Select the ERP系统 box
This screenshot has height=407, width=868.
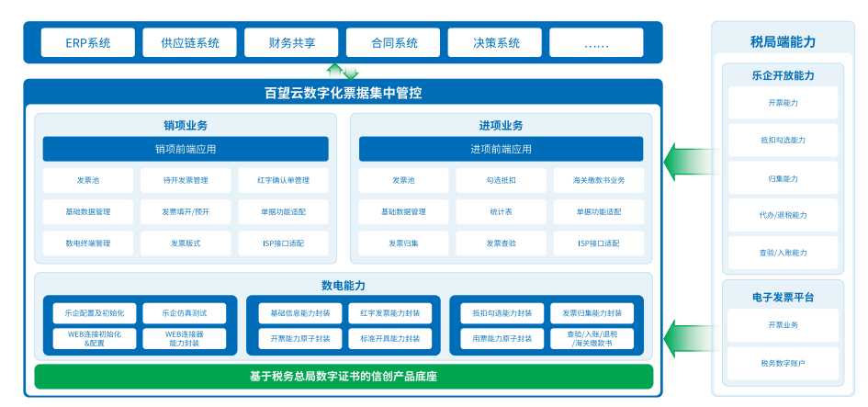pos(88,42)
